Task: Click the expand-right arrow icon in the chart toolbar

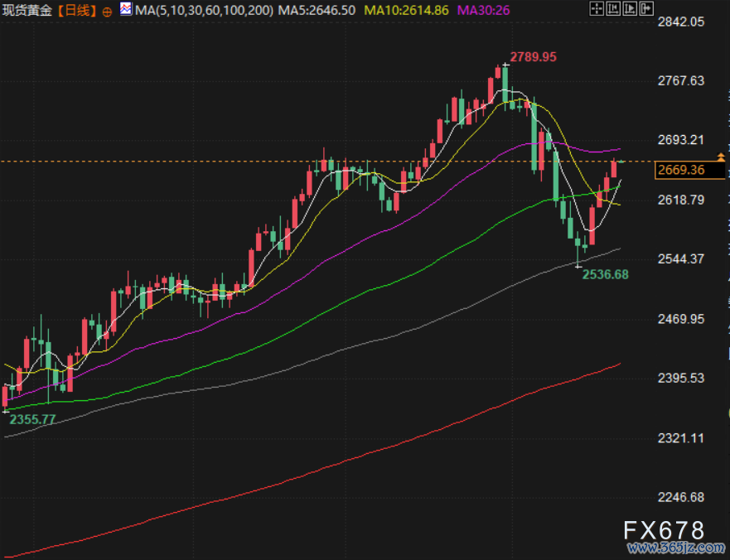Action: (646, 8)
